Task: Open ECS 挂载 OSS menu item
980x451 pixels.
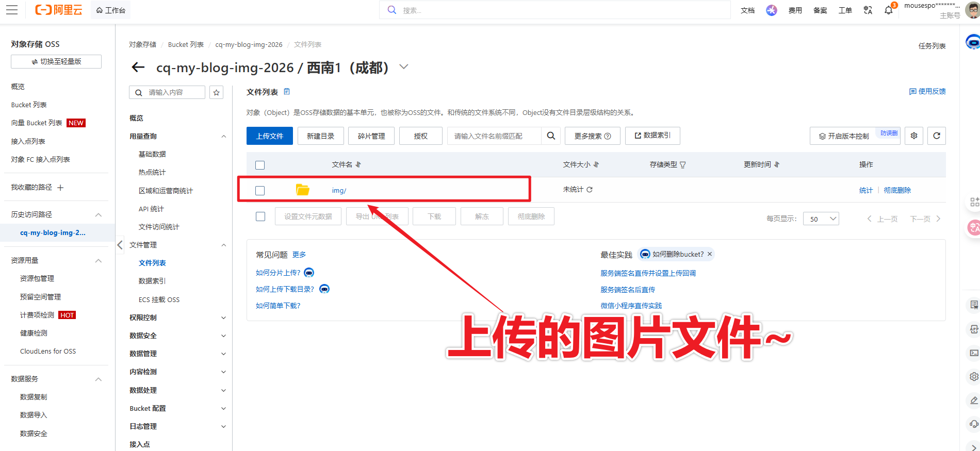Action: click(159, 299)
